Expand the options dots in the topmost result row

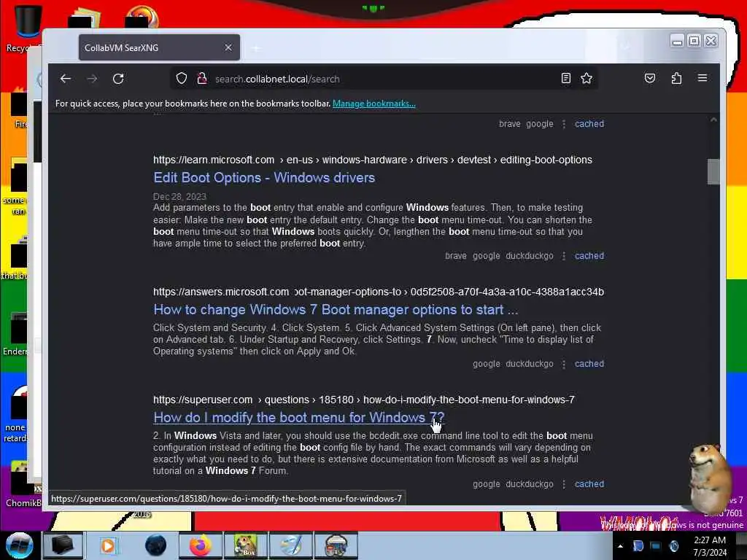[x=564, y=124]
